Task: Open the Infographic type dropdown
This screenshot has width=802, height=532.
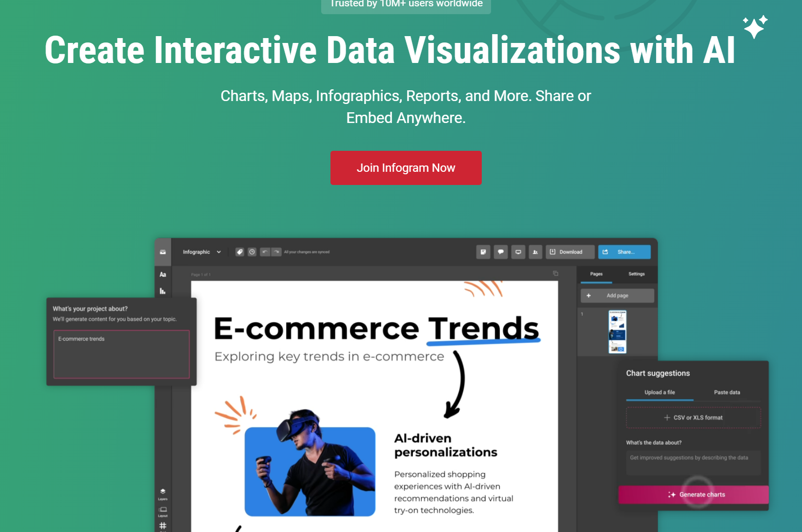Action: (201, 252)
